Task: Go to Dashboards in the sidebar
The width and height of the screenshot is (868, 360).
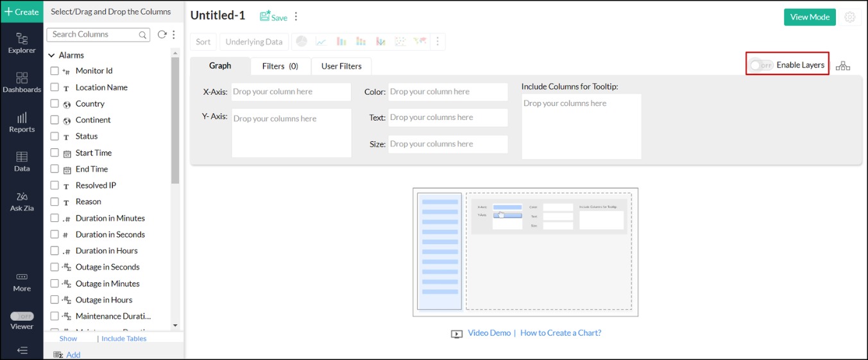Action: [x=22, y=82]
